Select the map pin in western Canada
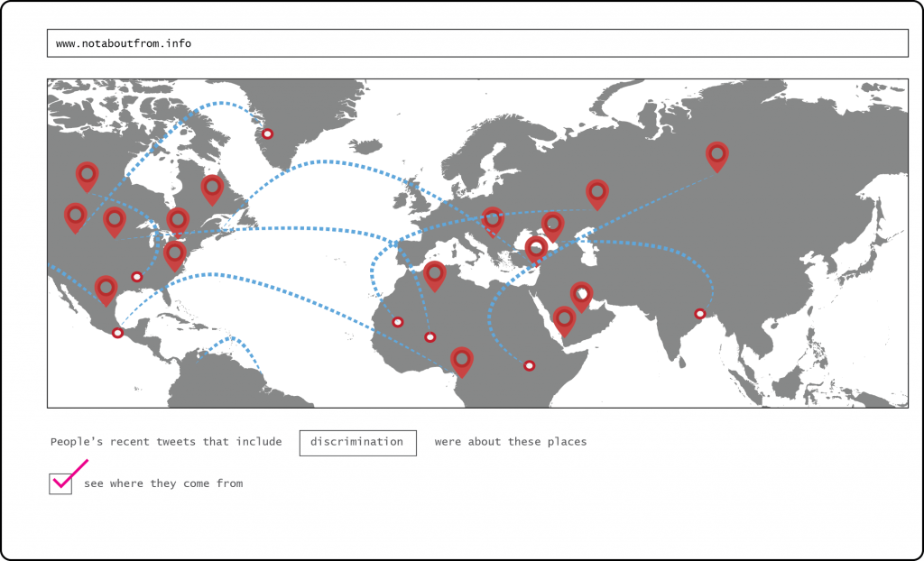This screenshot has height=561, width=924. pos(88,176)
